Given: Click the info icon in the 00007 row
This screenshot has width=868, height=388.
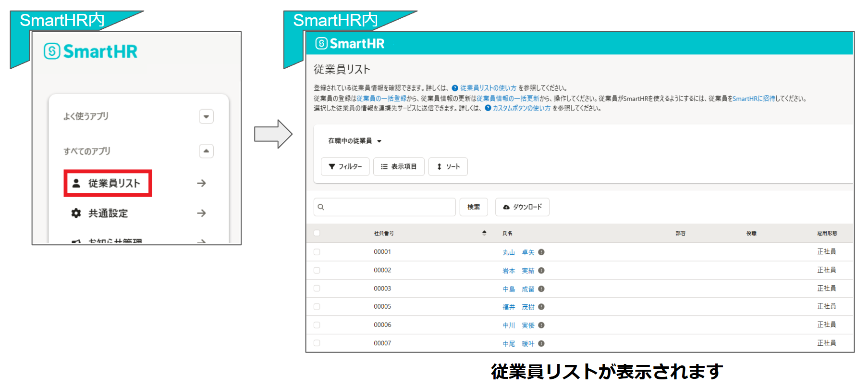Looking at the screenshot, I should pos(541,343).
